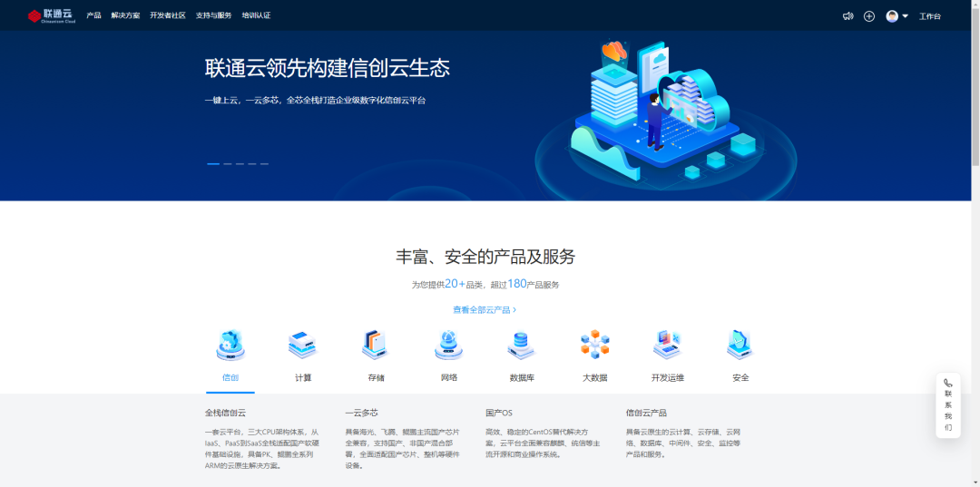Select the 开发运维 product category icon
The height and width of the screenshot is (487, 980).
pos(667,346)
